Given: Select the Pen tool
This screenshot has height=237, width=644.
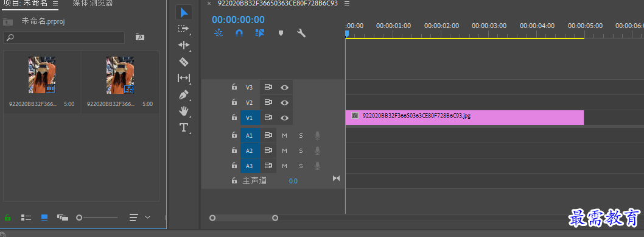Looking at the screenshot, I should coord(184,95).
